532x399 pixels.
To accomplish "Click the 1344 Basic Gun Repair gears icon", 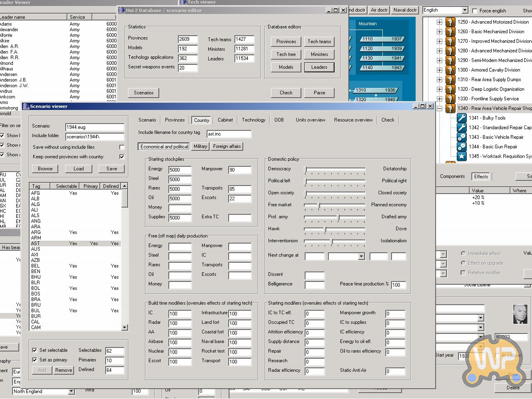I will pyautogui.click(x=461, y=147).
